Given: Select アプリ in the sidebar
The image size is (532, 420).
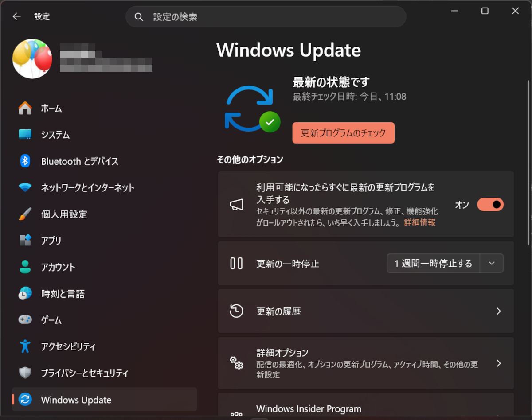Looking at the screenshot, I should coord(105,241).
